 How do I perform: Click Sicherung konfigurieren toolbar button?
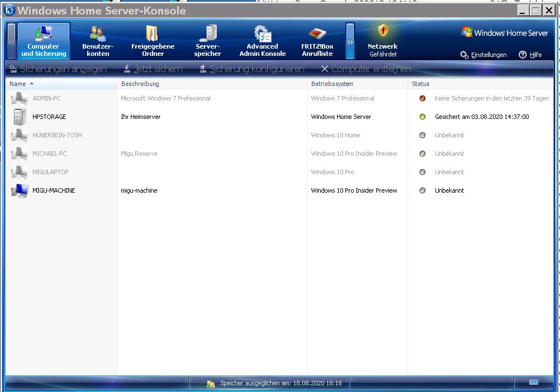coord(251,69)
